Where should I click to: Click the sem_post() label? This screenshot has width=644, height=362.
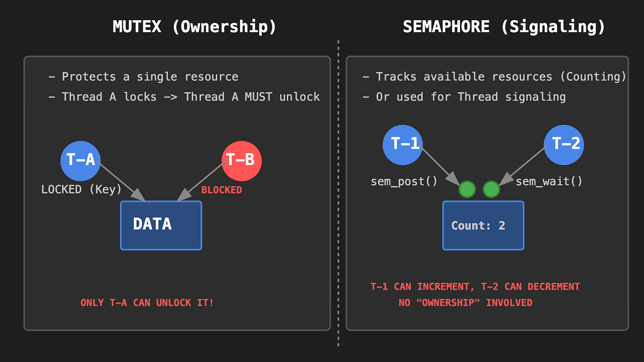click(x=404, y=182)
